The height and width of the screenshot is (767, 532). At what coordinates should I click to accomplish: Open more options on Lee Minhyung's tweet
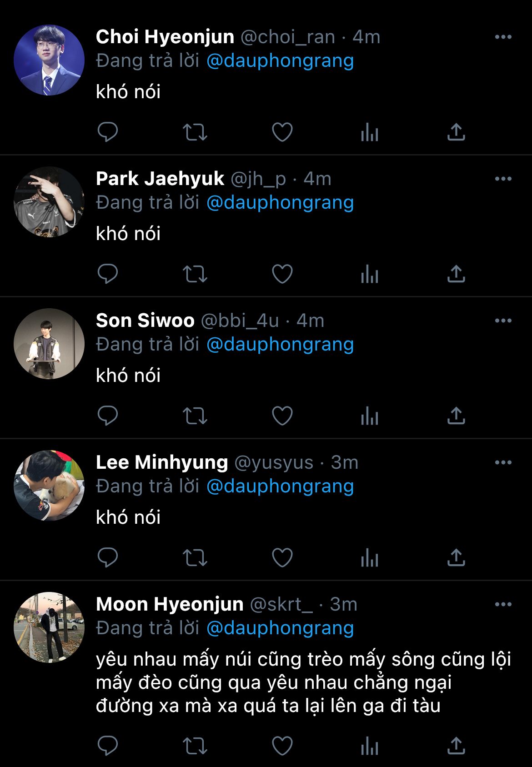tap(503, 463)
